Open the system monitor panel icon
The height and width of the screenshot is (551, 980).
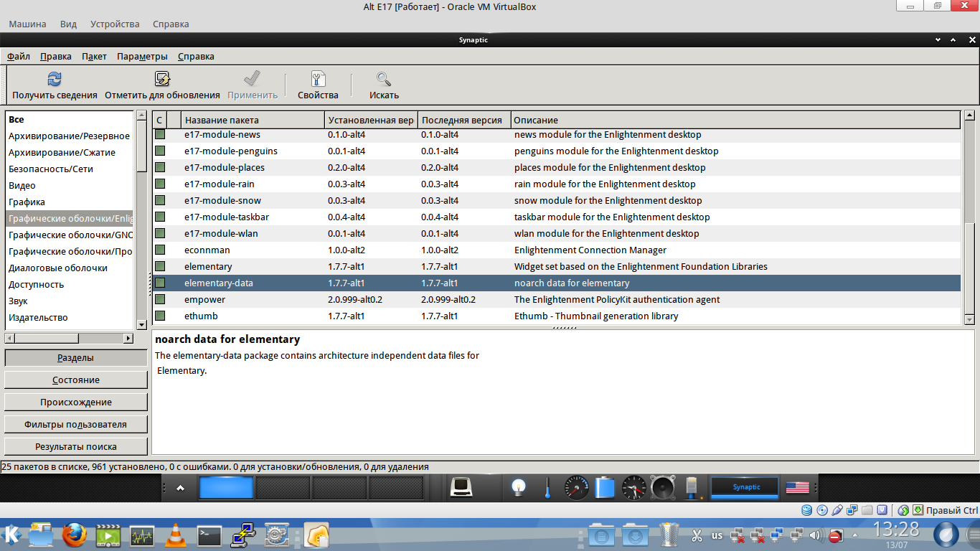click(x=142, y=535)
